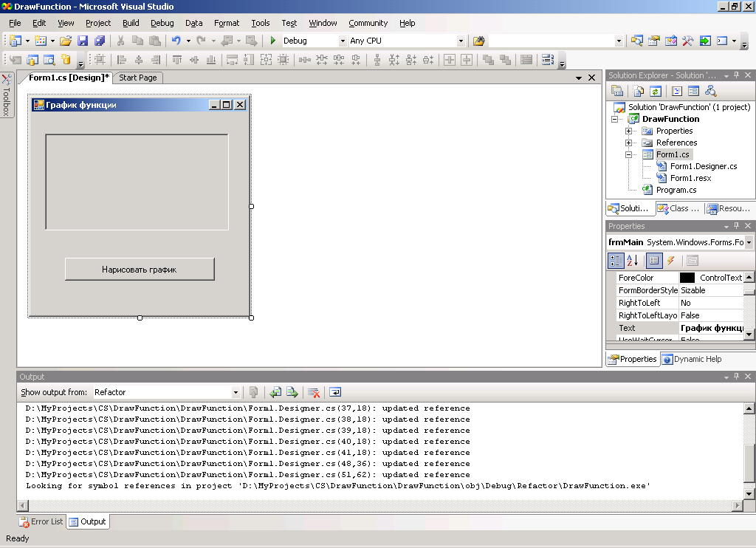This screenshot has height=548, width=756.
Task: Show the Properties list button
Action: pyautogui.click(x=654, y=261)
